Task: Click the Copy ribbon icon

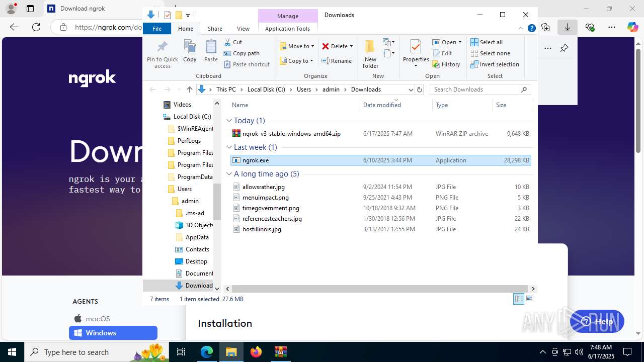Action: pyautogui.click(x=190, y=51)
